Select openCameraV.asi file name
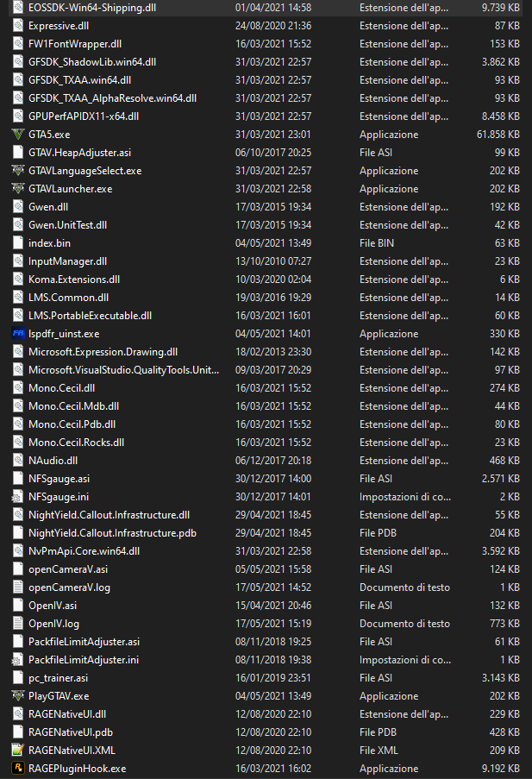 click(x=68, y=569)
